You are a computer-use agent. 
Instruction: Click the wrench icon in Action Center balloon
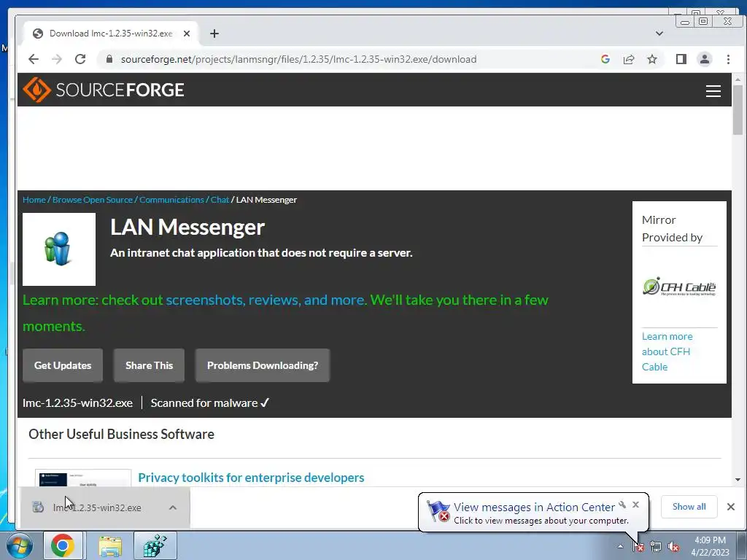pyautogui.click(x=622, y=505)
